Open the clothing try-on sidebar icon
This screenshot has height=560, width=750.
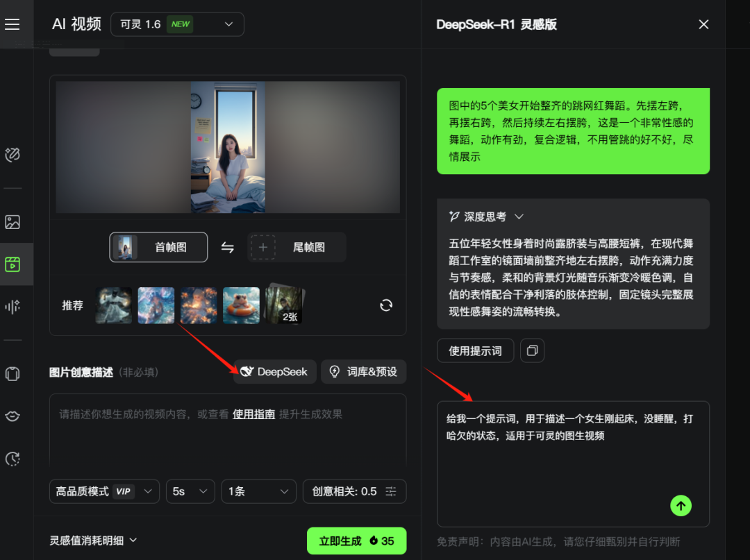12,373
